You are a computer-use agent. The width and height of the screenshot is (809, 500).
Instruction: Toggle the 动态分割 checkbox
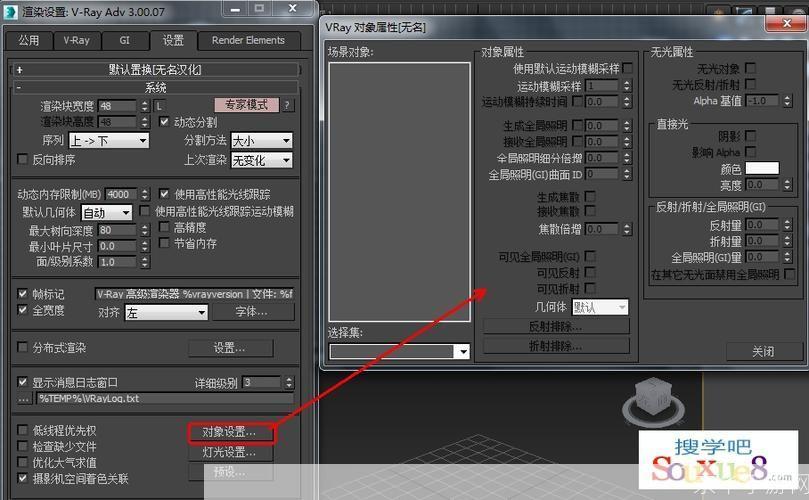164,122
